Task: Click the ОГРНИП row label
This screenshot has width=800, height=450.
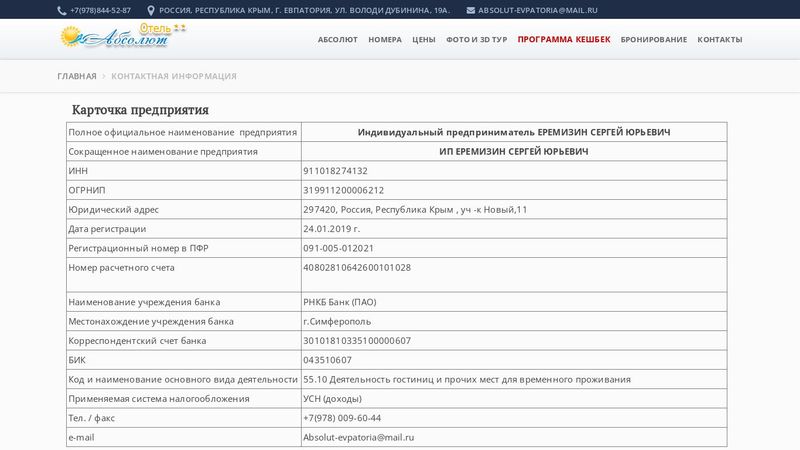Action: coord(87,190)
